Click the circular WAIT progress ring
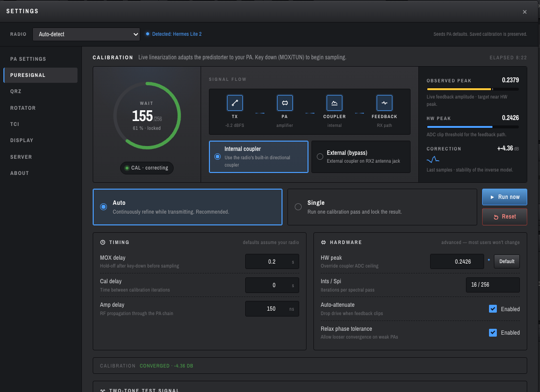 pyautogui.click(x=147, y=116)
